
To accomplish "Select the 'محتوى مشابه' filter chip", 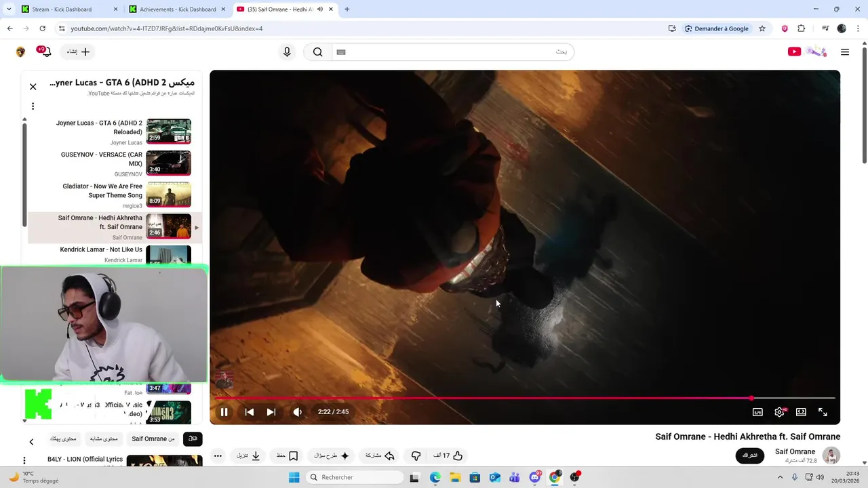I will (x=104, y=439).
